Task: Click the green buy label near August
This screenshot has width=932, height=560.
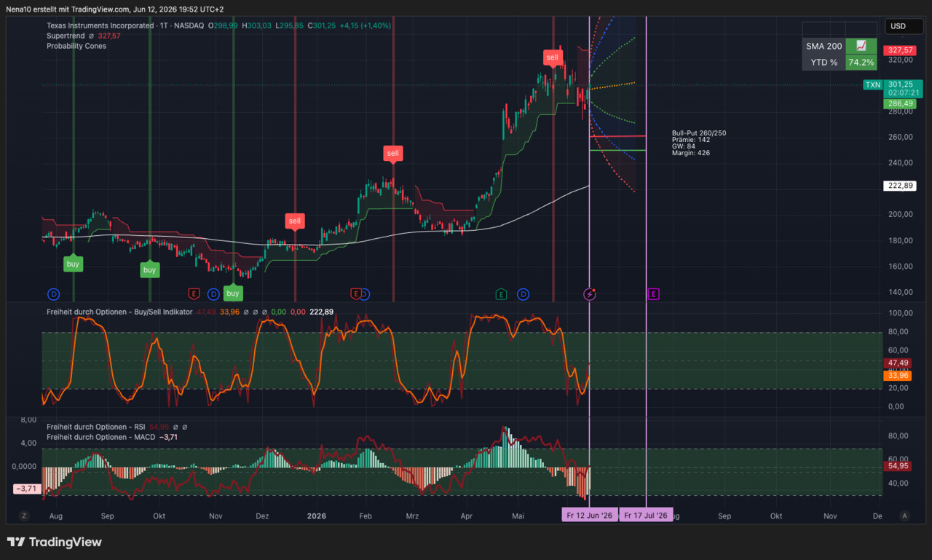Action: (72, 264)
